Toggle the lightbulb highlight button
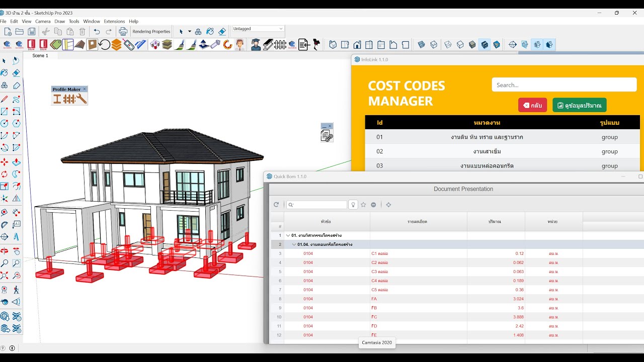This screenshot has width=644, height=362. [353, 205]
